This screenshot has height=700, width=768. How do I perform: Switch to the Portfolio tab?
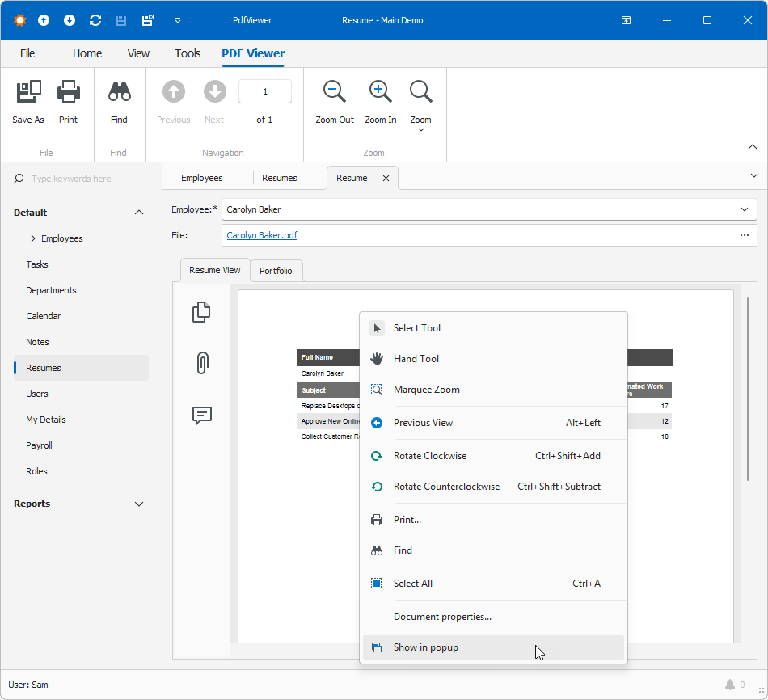tap(276, 270)
